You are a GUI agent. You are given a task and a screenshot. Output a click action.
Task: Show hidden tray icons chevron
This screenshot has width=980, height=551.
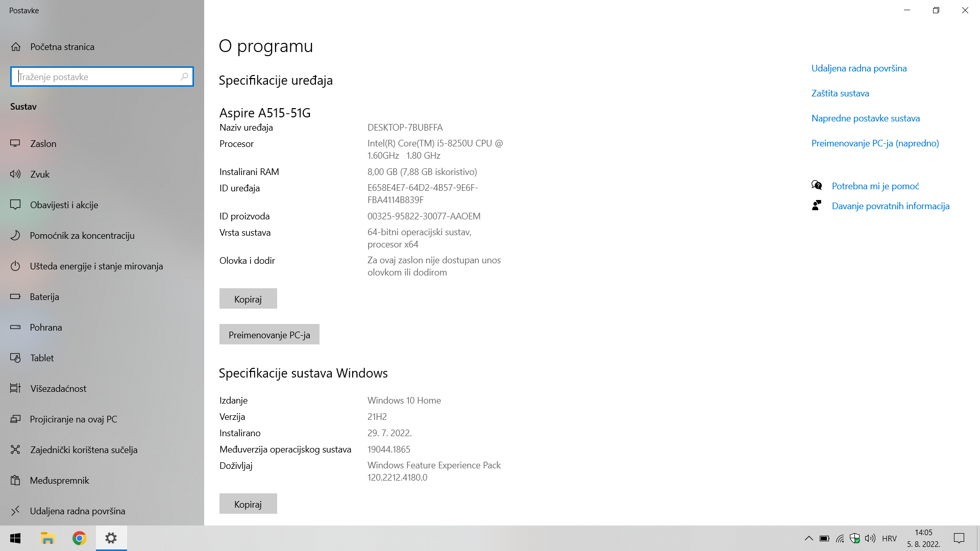809,538
